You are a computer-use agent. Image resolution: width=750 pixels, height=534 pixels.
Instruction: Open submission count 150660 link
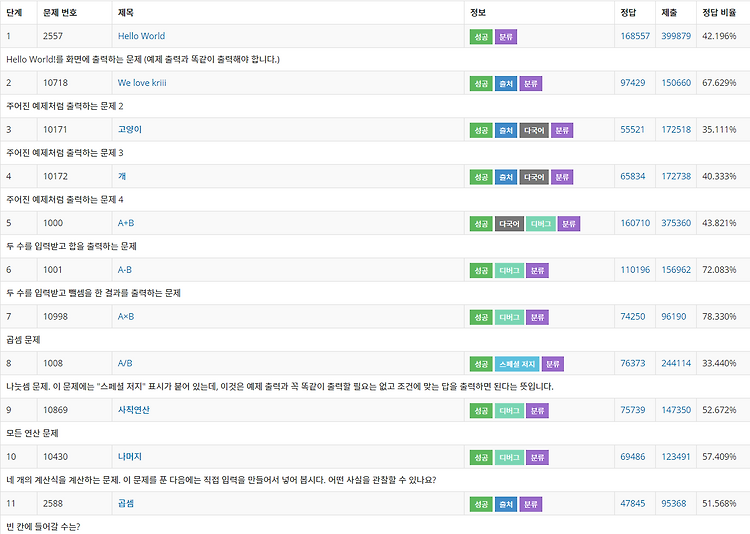676,83
